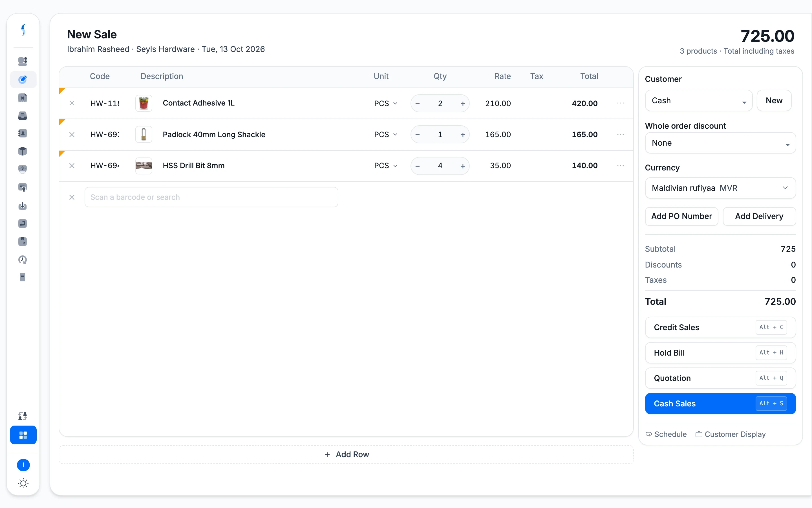This screenshot has height=508, width=812.
Task: Open the product box icon in sidebar
Action: (23, 151)
